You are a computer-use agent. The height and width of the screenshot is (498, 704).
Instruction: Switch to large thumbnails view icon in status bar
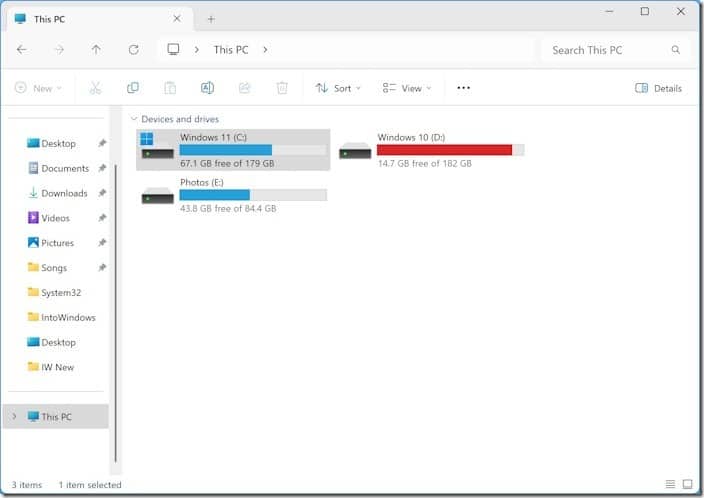687,484
